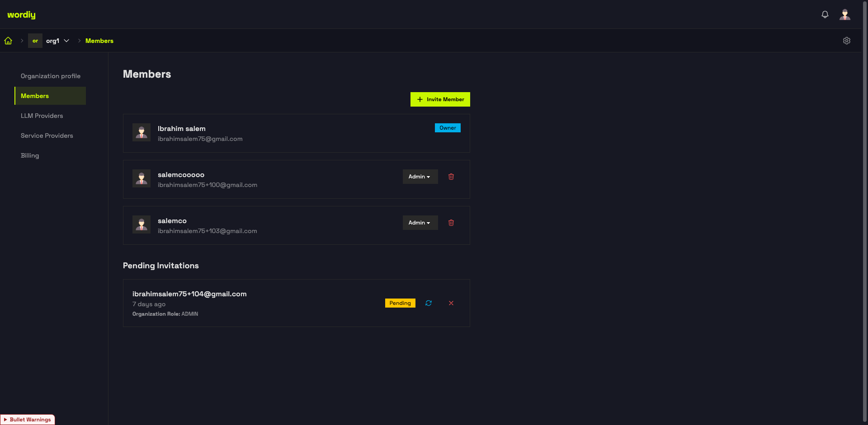Image resolution: width=868 pixels, height=425 pixels.
Task: Click Ibrahim salem's avatar
Action: (142, 132)
